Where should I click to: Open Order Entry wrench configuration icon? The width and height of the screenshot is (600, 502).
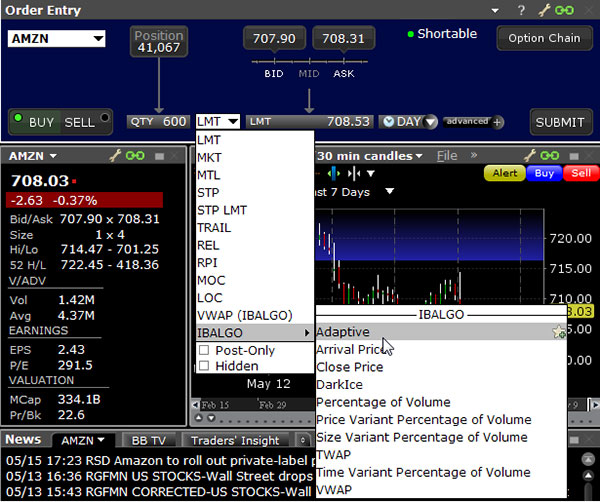point(544,10)
